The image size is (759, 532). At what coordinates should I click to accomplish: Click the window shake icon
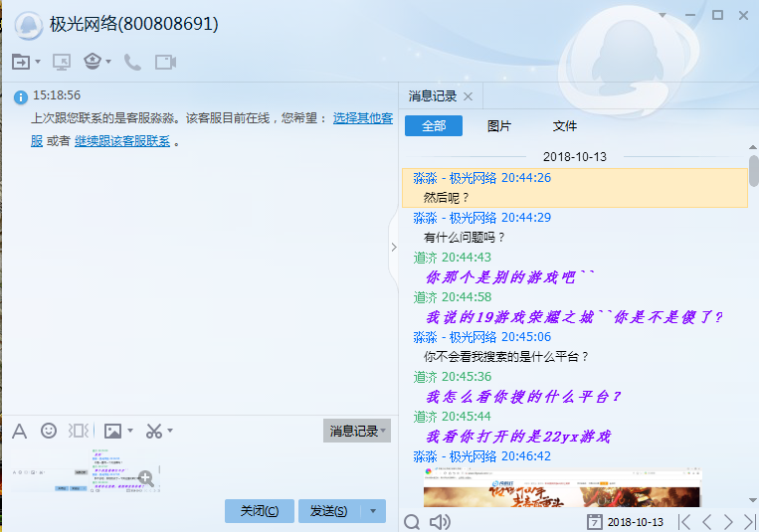[x=79, y=431]
